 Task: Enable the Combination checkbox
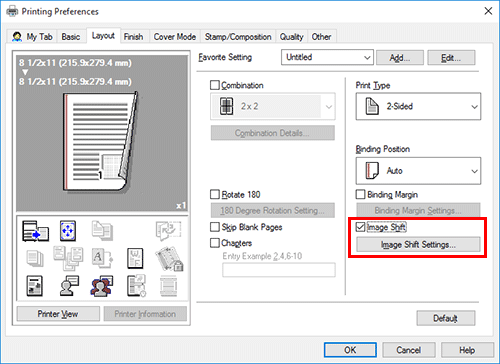tap(215, 85)
